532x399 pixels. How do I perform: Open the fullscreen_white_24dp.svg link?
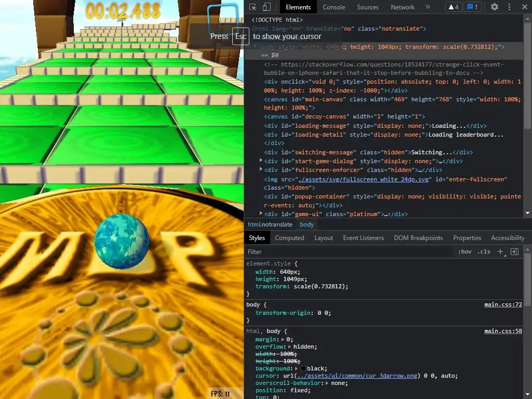[x=363, y=179]
